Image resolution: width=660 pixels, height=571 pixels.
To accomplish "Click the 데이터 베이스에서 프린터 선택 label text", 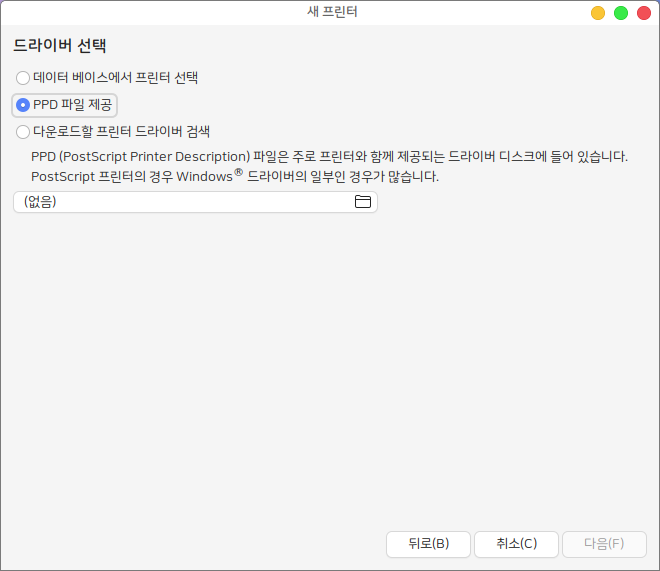I will click(115, 77).
